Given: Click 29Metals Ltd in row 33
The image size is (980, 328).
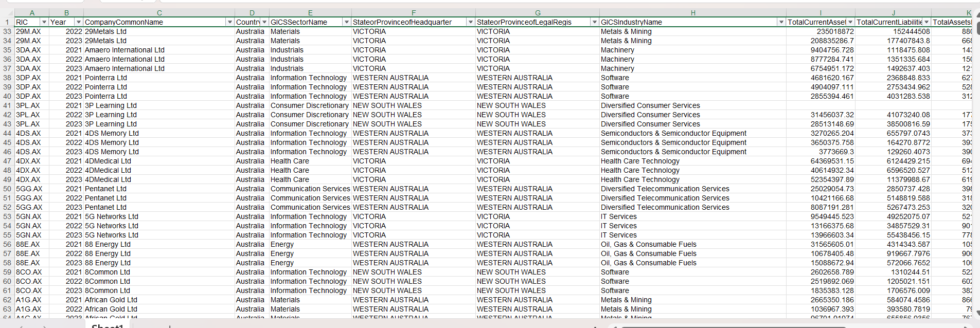Looking at the screenshot, I should coord(105,31).
